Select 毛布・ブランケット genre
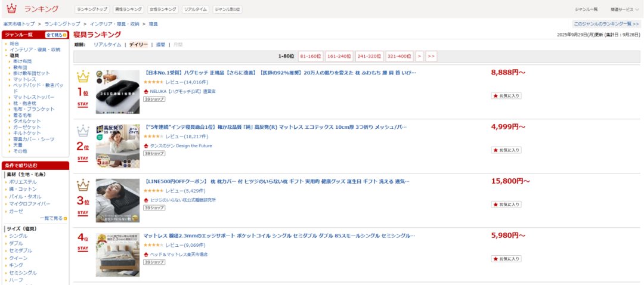The height and width of the screenshot is (285, 644). [33, 109]
